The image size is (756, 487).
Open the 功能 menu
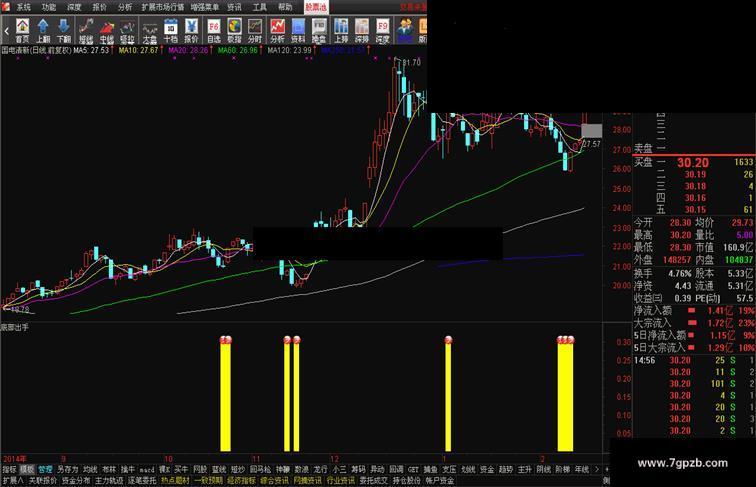[49, 7]
